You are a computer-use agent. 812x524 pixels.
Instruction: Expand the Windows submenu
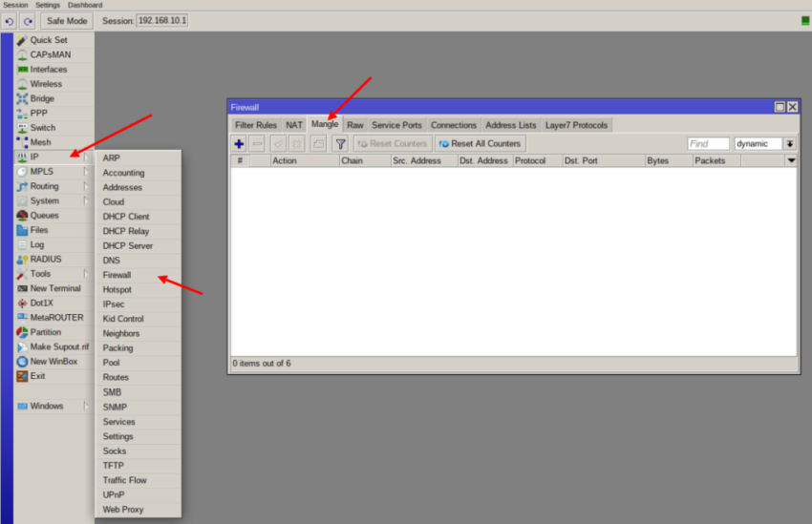pyautogui.click(x=53, y=406)
